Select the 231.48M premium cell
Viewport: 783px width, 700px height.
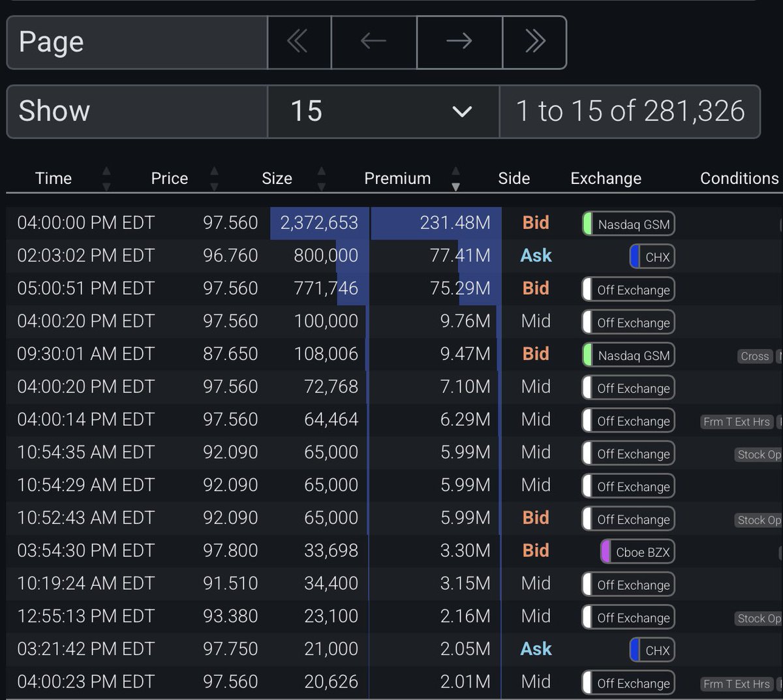[x=455, y=223]
